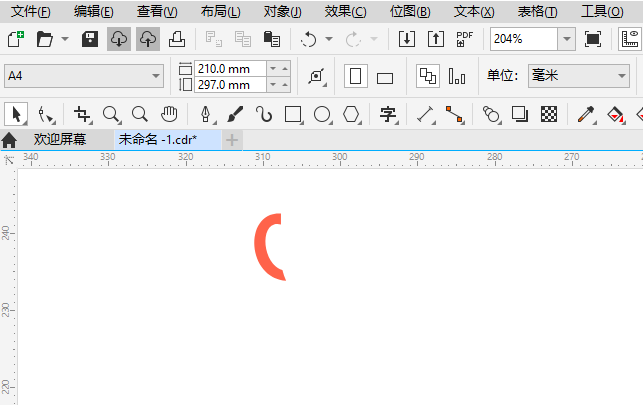Select the spiral curve tool
The image size is (643, 405).
264,114
